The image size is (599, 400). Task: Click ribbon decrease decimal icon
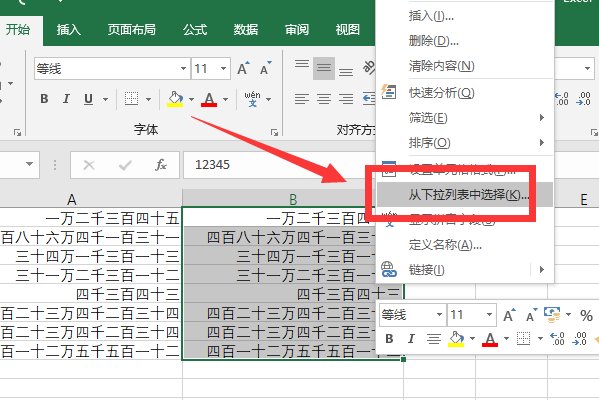tap(584, 99)
